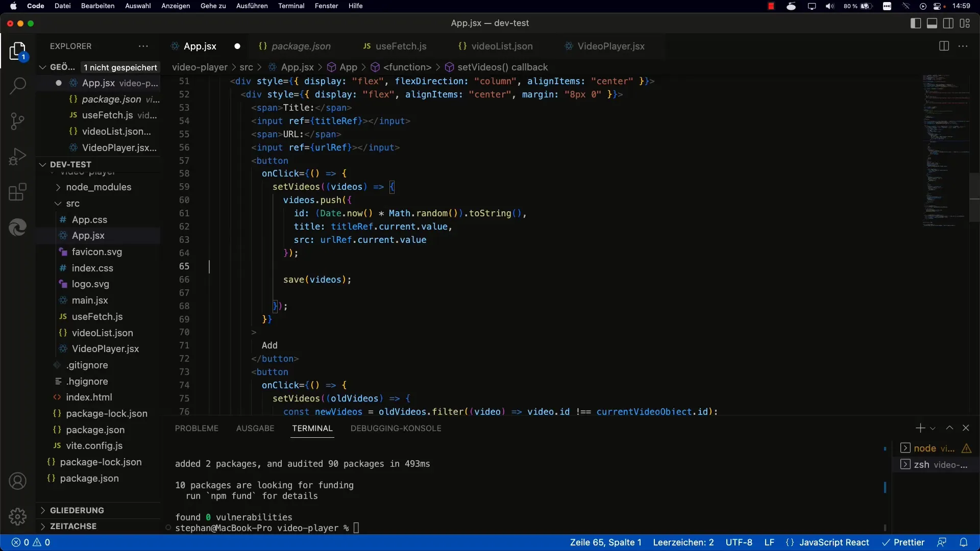Open the Ausführen menu in the menu bar
980x551 pixels.
[x=252, y=6]
